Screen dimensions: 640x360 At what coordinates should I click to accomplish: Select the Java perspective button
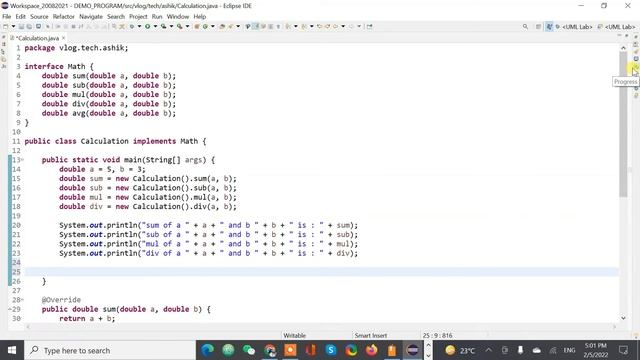(x=549, y=27)
